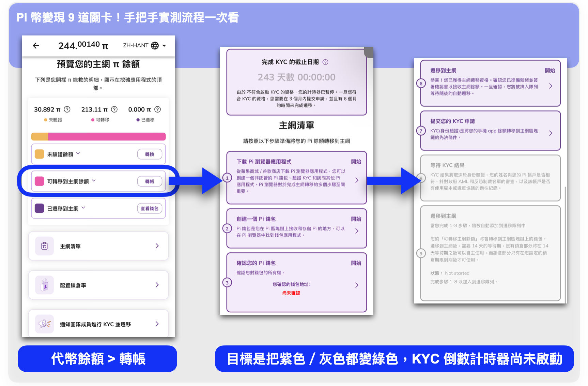Click the balance breakdown progress bar

click(x=98, y=137)
